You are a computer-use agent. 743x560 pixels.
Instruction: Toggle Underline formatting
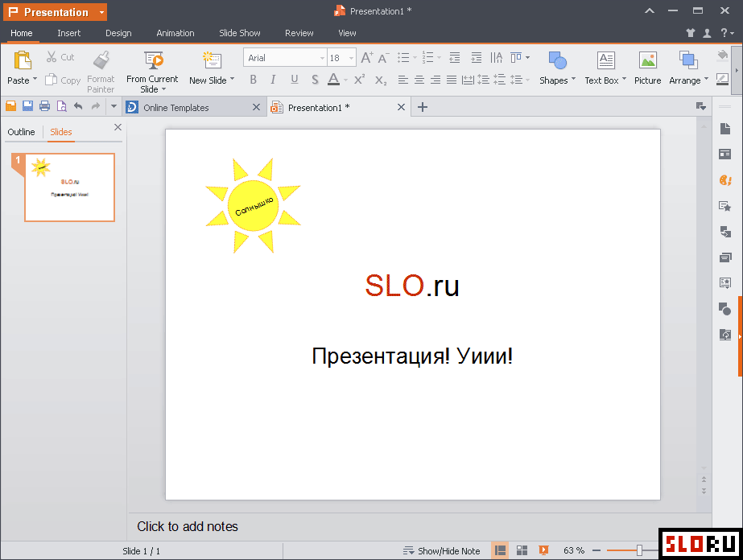(295, 80)
